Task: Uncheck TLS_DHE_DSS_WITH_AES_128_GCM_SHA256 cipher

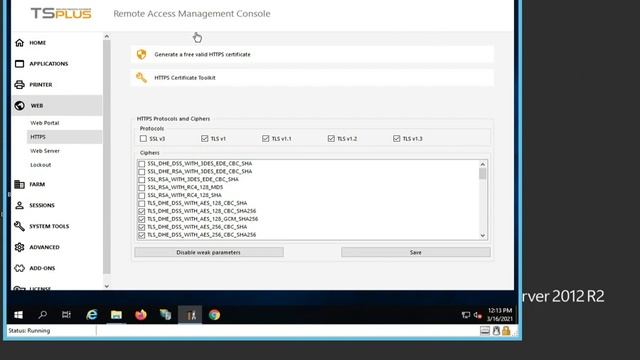Action: click(x=142, y=219)
